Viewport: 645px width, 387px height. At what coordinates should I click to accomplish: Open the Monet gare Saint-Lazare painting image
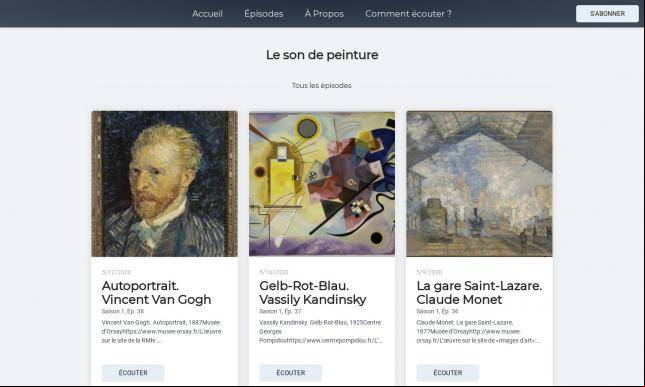tap(479, 184)
